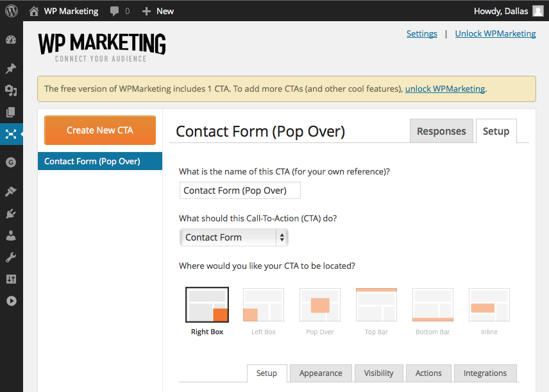Image resolution: width=549 pixels, height=392 pixels.
Task: Open Unlock WPMarketing header link
Action: (x=495, y=33)
